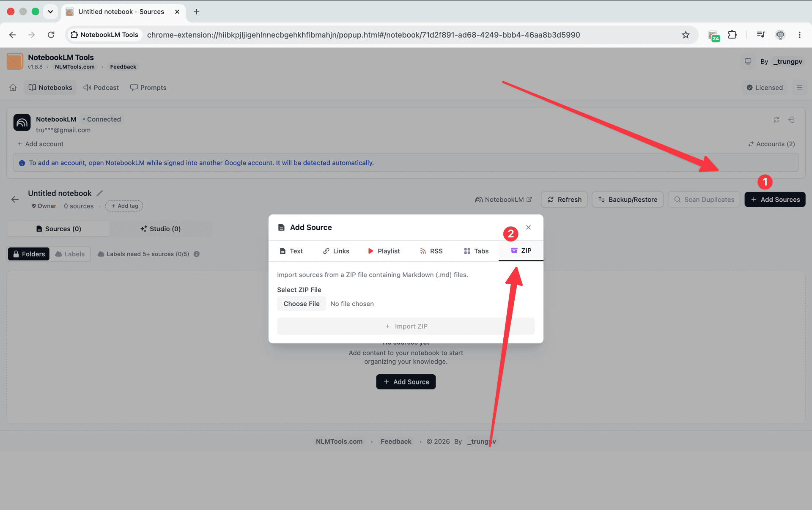Go to home via the house icon

tap(13, 88)
